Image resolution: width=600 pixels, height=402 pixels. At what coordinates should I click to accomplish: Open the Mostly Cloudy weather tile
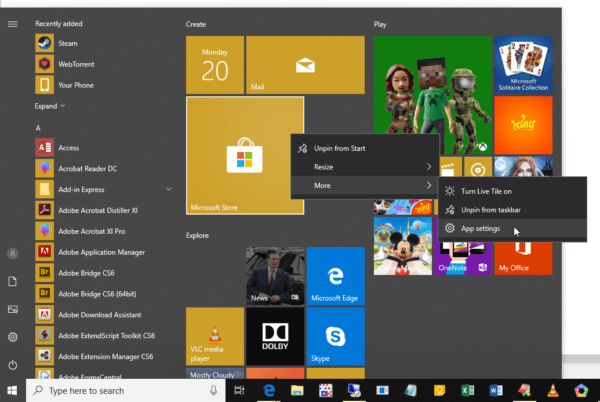215,374
